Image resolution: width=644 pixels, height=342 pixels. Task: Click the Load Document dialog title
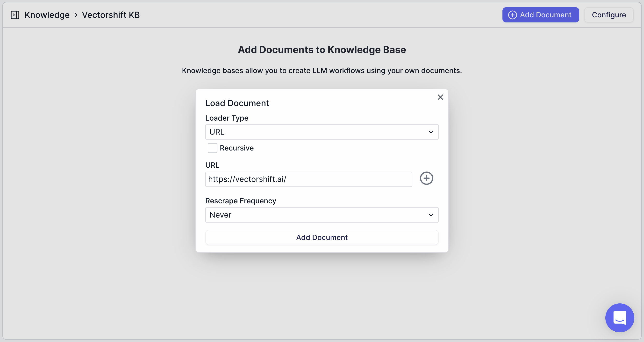click(x=237, y=103)
